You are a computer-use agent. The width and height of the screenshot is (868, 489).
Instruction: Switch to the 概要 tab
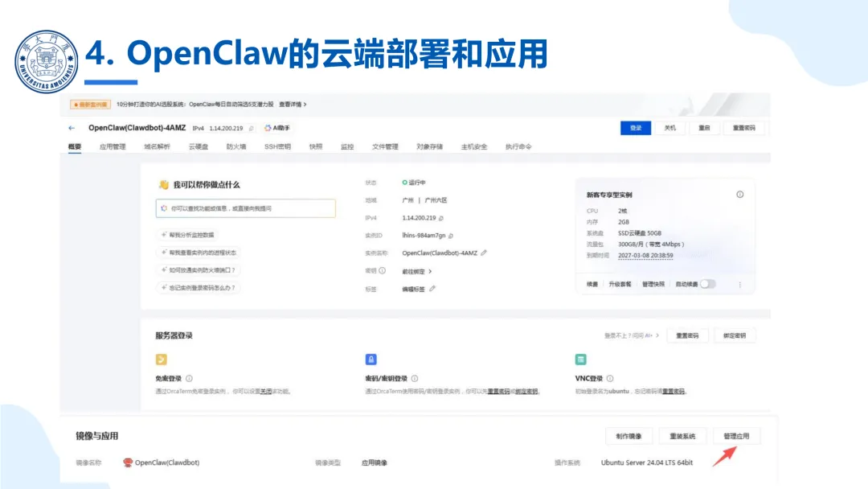(x=75, y=146)
